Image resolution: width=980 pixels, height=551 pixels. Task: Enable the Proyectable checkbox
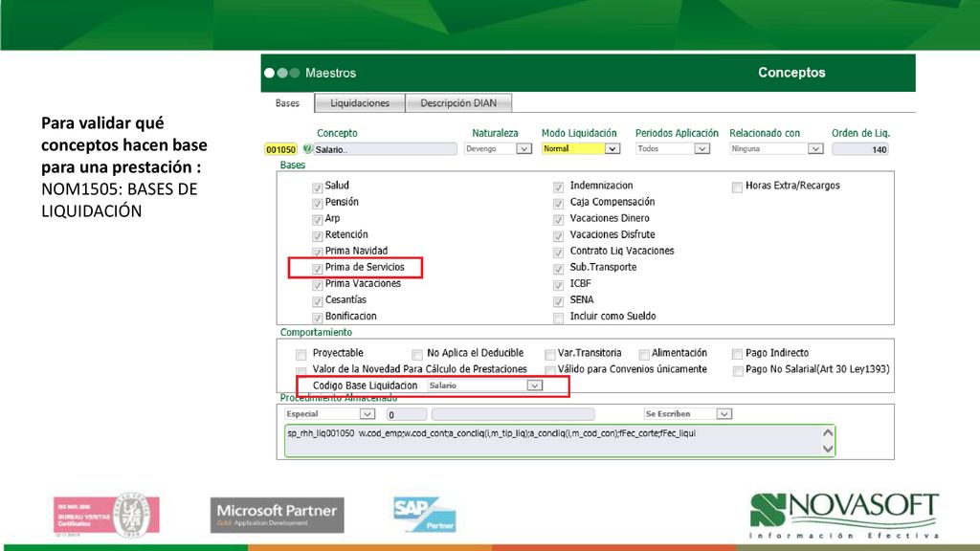[301, 355]
